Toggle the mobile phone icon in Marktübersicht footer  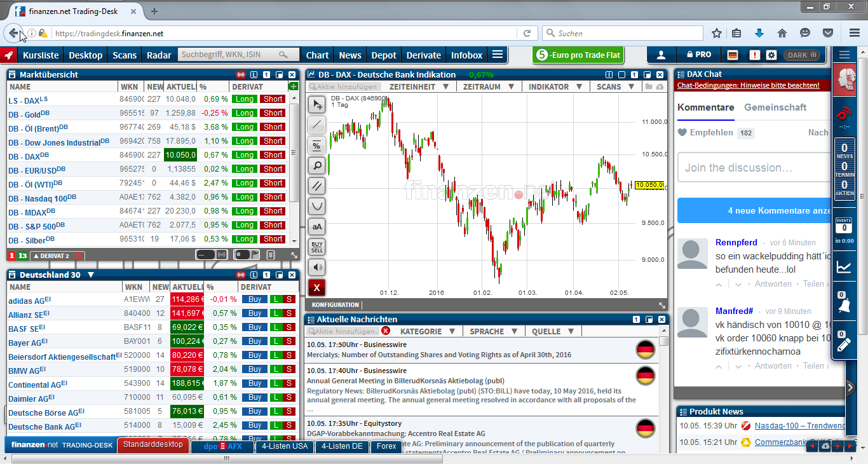[x=271, y=255]
